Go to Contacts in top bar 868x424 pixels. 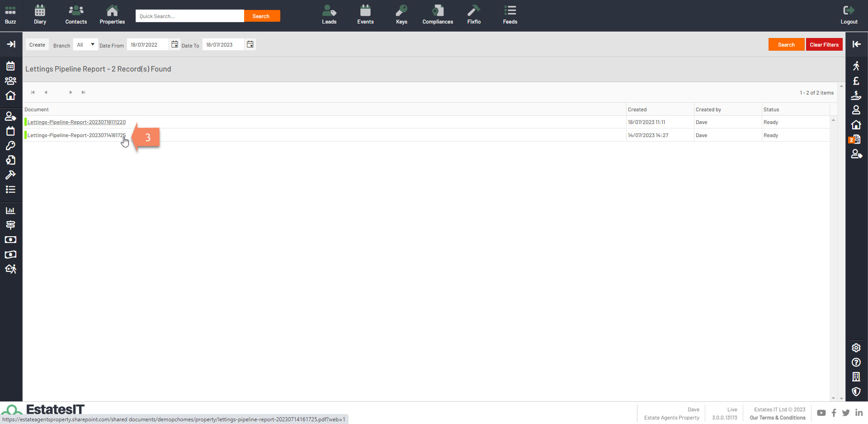tap(76, 15)
